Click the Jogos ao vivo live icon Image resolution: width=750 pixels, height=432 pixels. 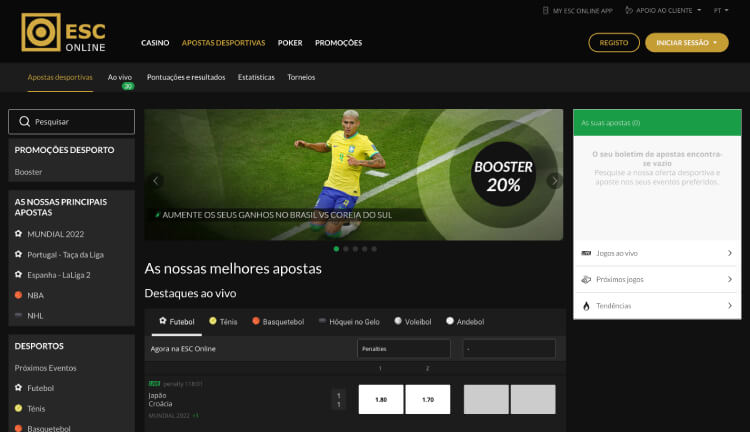tap(586, 253)
